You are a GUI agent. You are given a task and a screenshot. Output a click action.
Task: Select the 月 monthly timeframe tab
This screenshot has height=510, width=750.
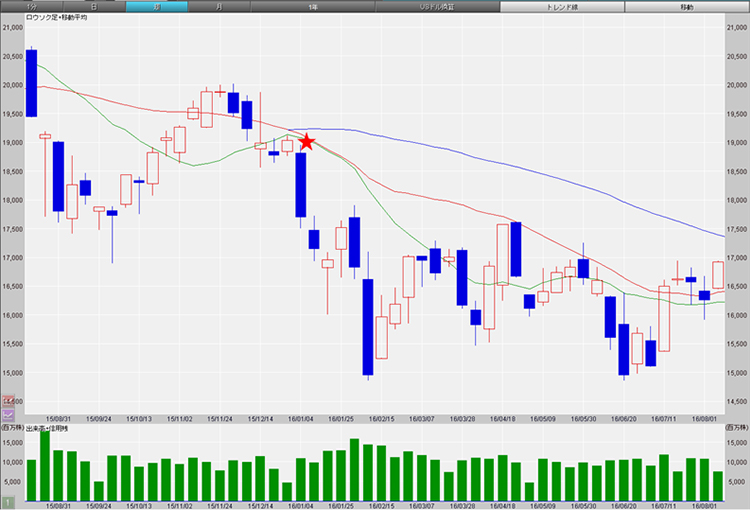click(x=219, y=6)
